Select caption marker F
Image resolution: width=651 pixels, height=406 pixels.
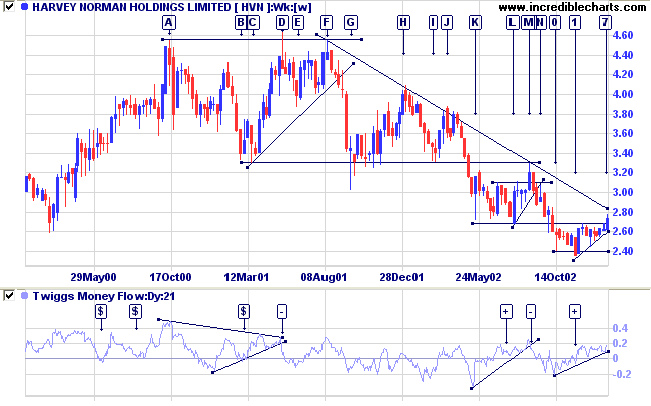[327, 22]
